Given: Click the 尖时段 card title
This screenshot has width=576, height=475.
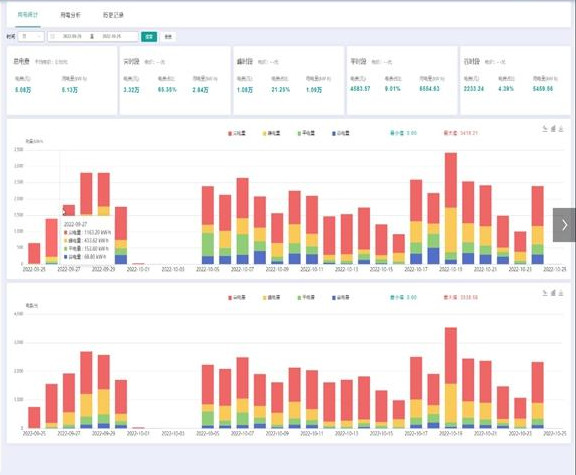Looking at the screenshot, I should pos(132,61).
